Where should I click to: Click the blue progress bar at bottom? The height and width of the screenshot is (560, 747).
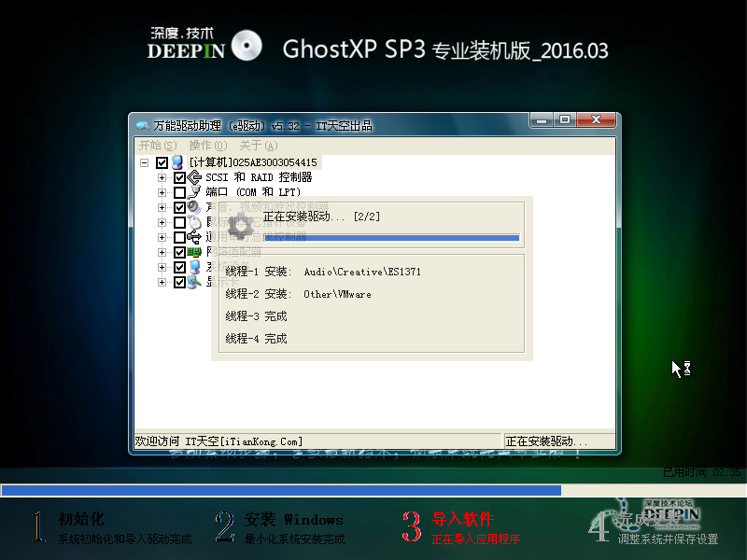[x=280, y=490]
